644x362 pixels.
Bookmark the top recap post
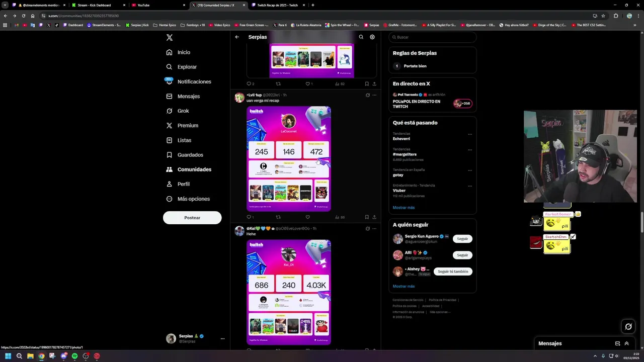pyautogui.click(x=367, y=84)
